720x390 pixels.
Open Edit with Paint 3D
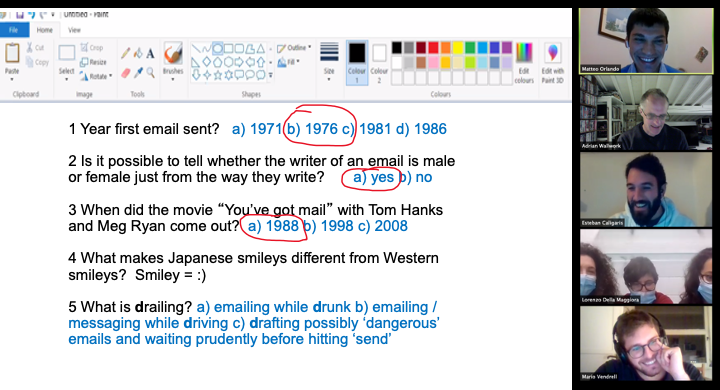click(x=552, y=63)
